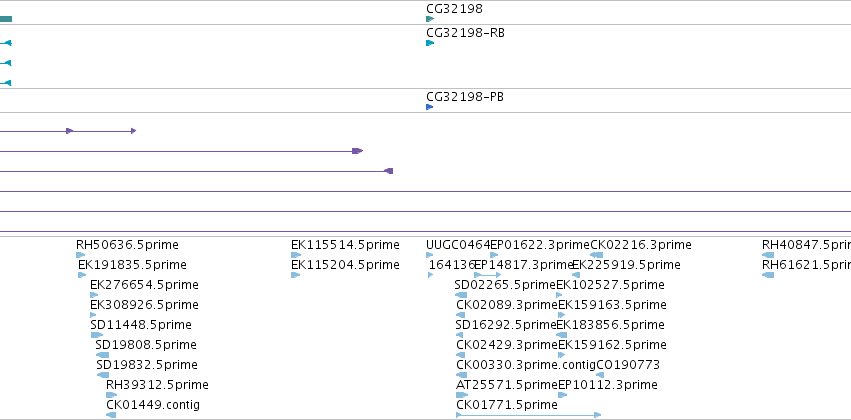
Task: Click the glyph beneath AT25571.5prime
Action: tap(462, 395)
